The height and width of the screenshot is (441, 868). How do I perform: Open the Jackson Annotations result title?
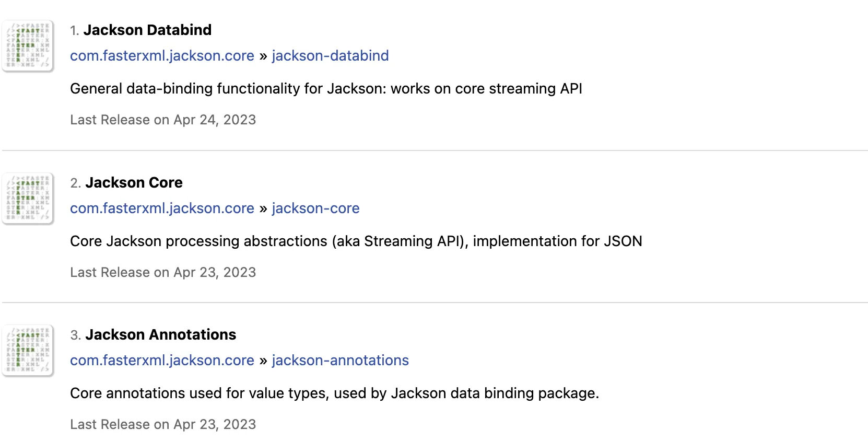pos(160,335)
